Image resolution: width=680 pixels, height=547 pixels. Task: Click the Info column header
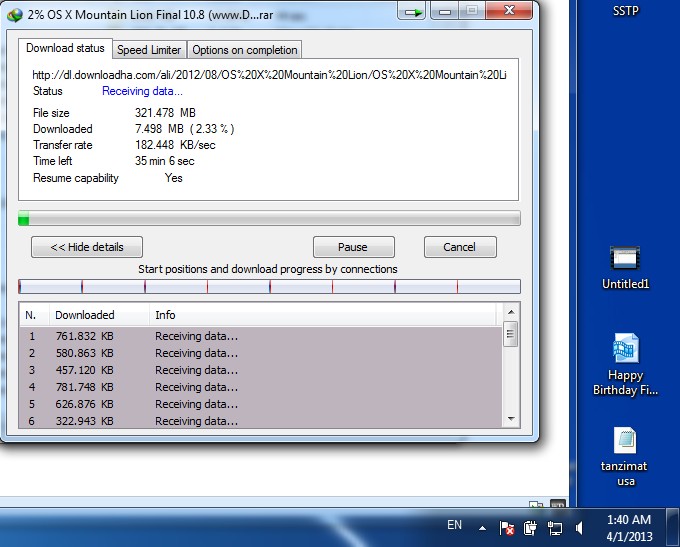click(323, 315)
